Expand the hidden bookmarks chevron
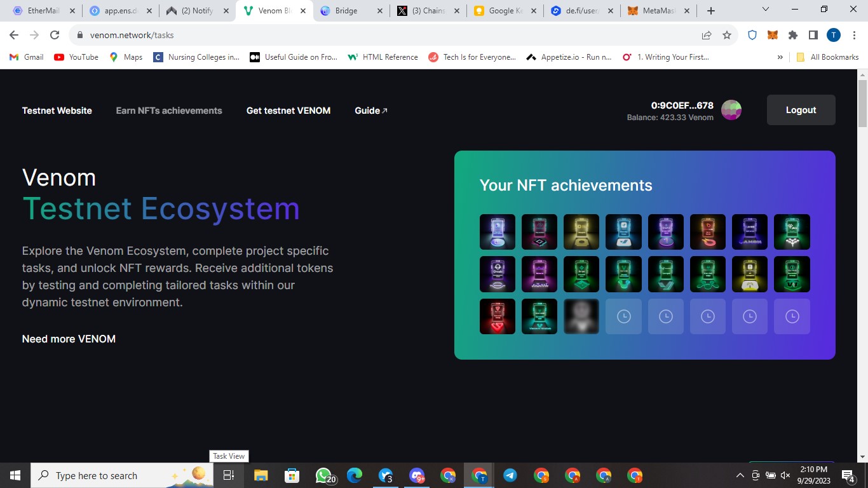The height and width of the screenshot is (488, 868). point(780,57)
